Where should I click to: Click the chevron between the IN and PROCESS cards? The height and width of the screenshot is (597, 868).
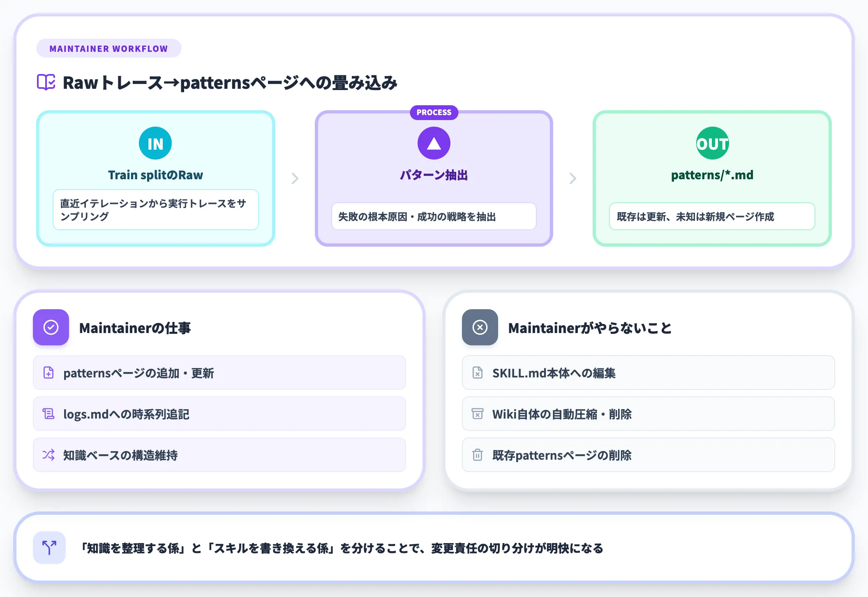(x=295, y=178)
